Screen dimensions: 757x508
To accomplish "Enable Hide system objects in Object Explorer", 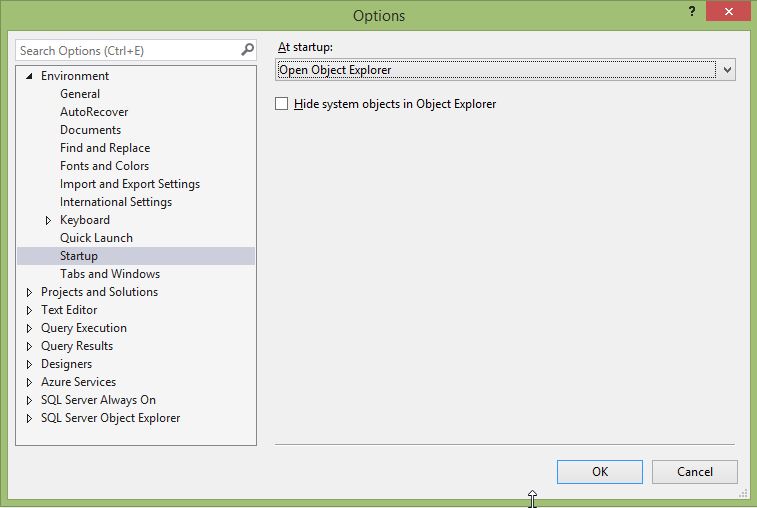I will (281, 104).
